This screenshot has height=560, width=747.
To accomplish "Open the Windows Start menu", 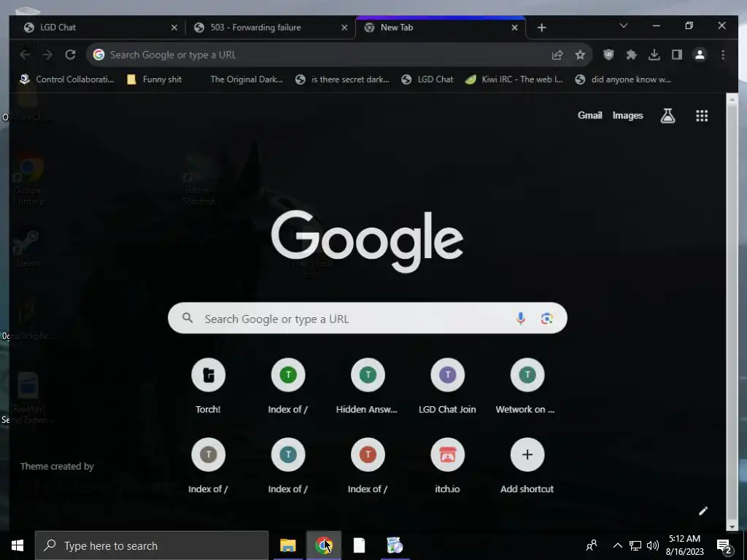I will tap(18, 545).
